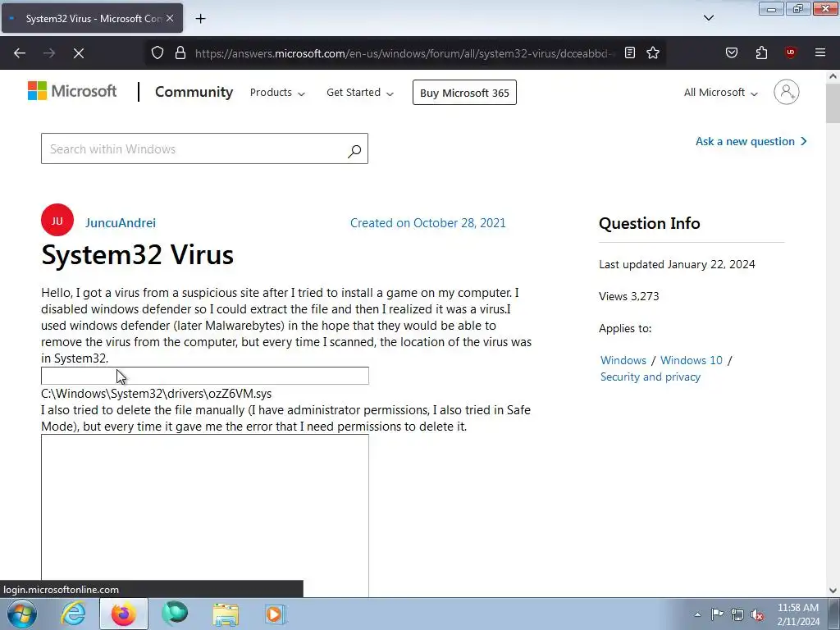Open the JU user avatar
Viewport: 840px width, 630px height.
[57, 220]
